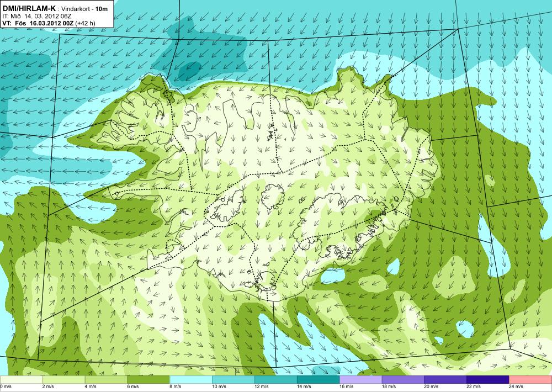This screenshot has width=552, height=392.
Task: Click the legend swatch between 4 and 6 m/s
Action: [106, 379]
